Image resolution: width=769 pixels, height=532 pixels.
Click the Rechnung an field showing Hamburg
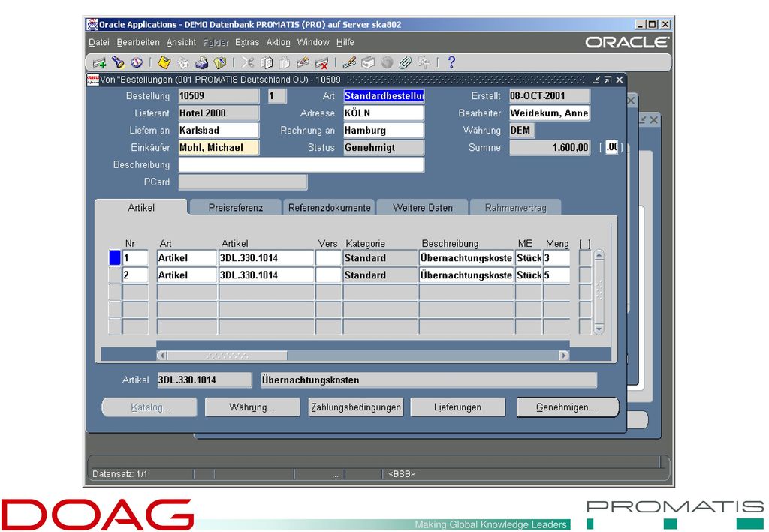pyautogui.click(x=384, y=130)
